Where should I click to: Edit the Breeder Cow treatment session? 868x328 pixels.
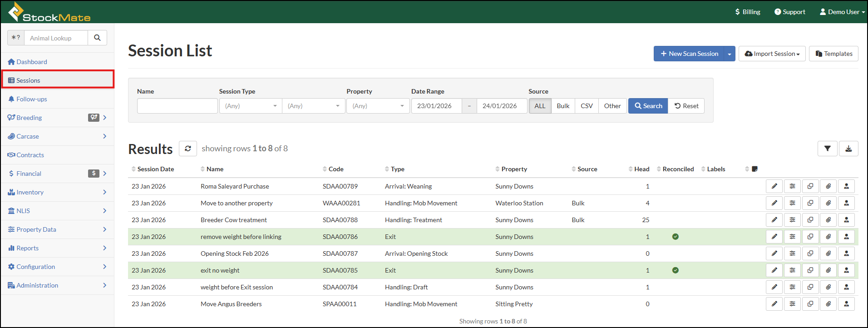[x=774, y=220]
